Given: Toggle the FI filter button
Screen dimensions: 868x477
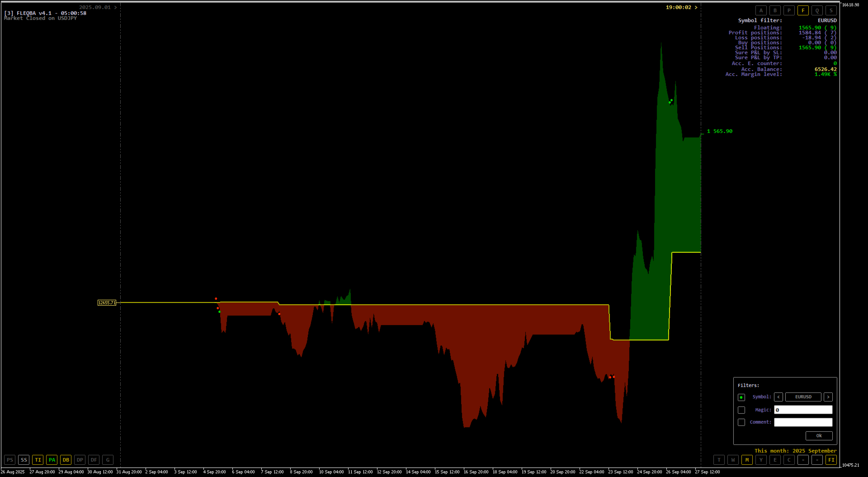Looking at the screenshot, I should pyautogui.click(x=831, y=460).
